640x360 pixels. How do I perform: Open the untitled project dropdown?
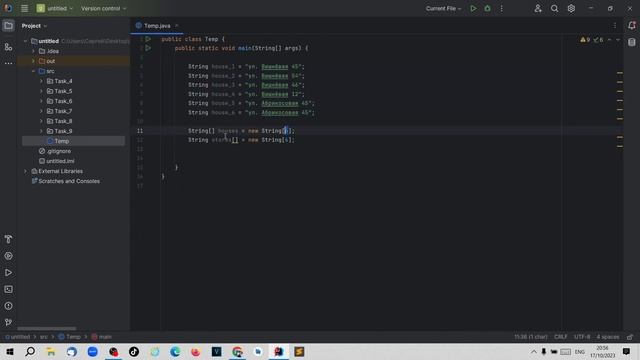pos(55,8)
